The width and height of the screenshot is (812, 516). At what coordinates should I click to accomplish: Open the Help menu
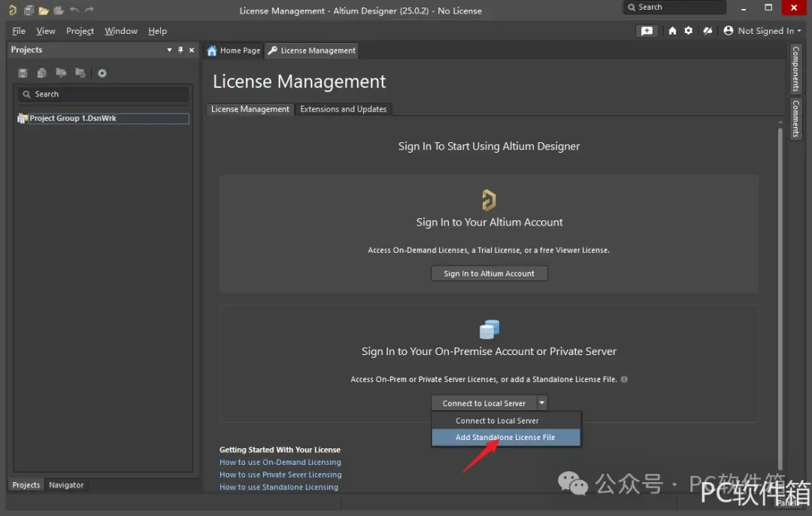pos(157,31)
